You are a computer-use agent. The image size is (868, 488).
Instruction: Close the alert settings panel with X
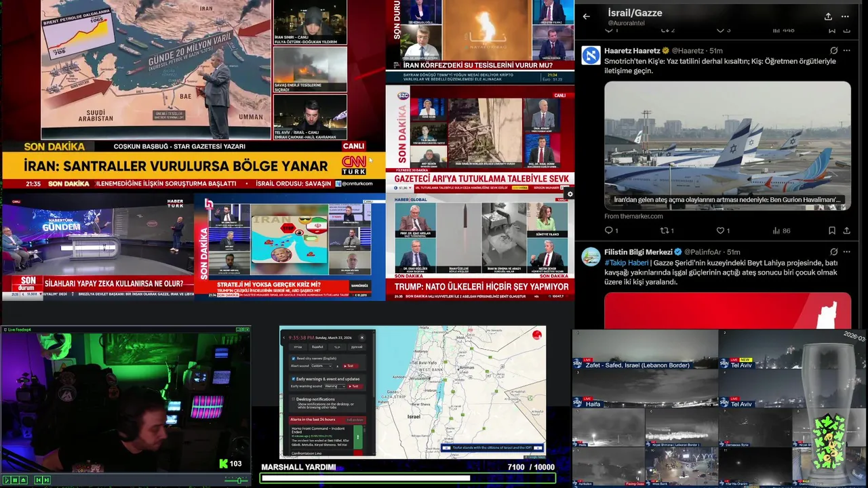pyautogui.click(x=362, y=338)
